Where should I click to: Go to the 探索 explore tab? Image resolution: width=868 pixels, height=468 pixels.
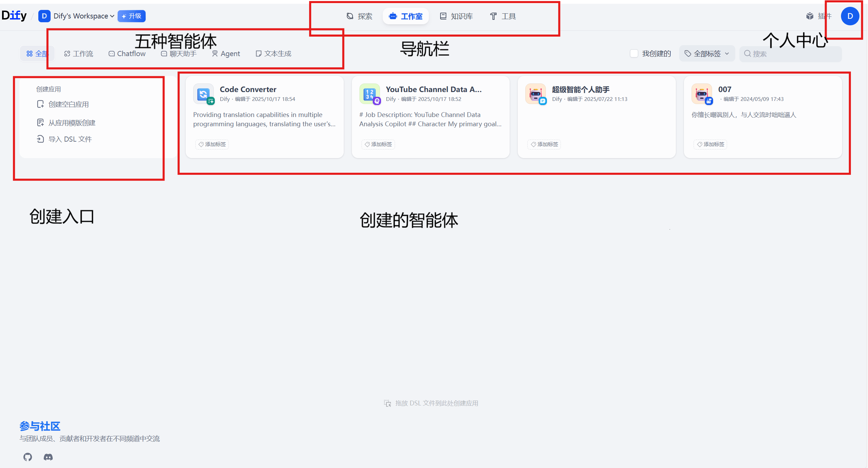click(x=359, y=16)
